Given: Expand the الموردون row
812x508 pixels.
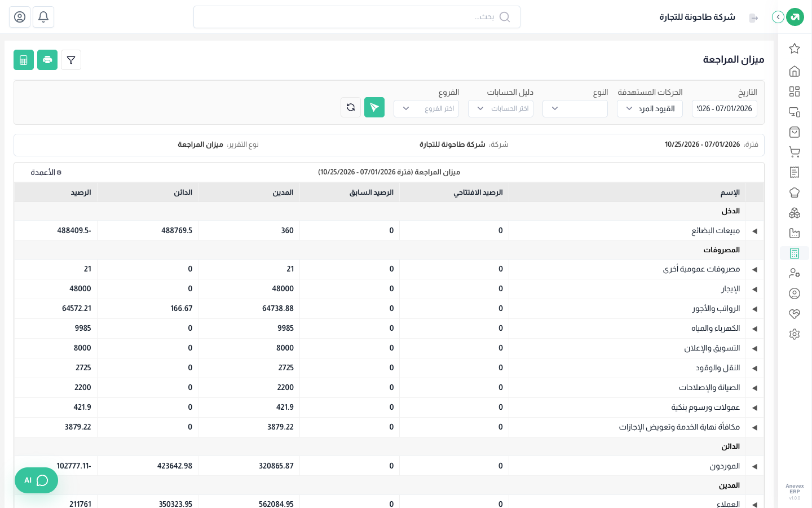Looking at the screenshot, I should (x=754, y=466).
